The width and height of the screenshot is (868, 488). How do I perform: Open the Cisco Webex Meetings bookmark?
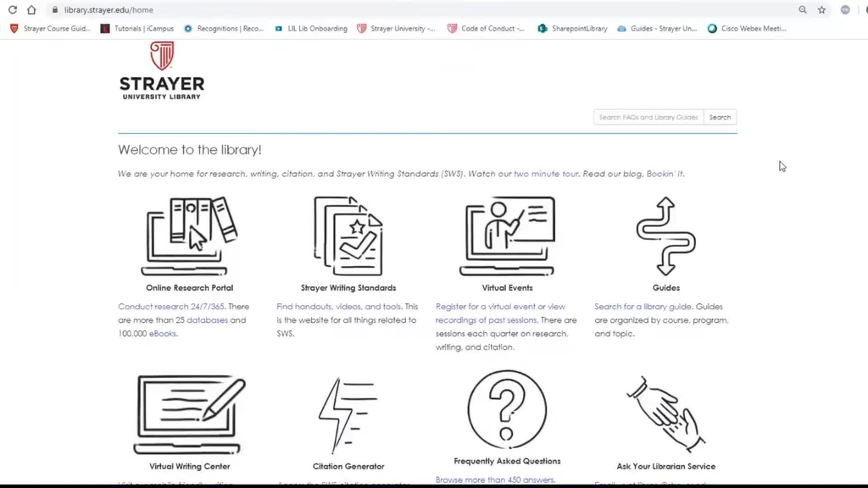coord(747,28)
